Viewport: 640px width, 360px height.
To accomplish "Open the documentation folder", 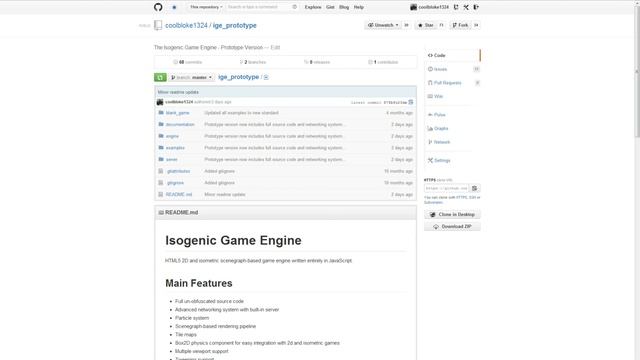I will click(x=180, y=124).
